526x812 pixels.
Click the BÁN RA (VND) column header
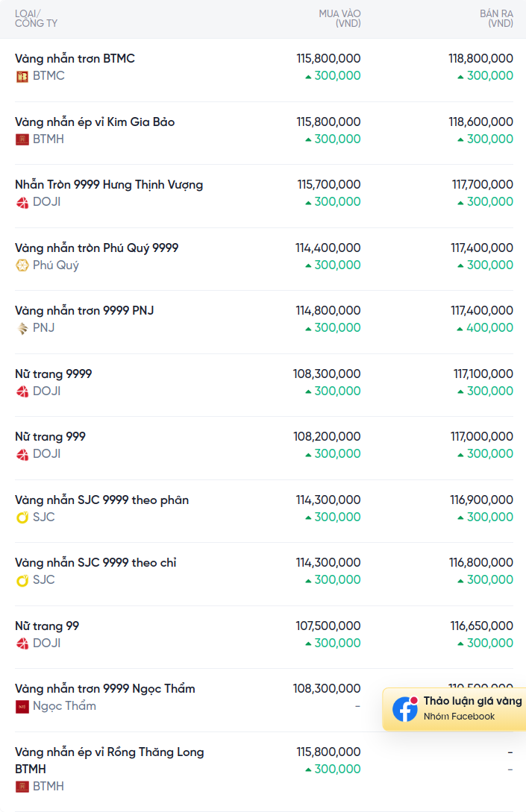tap(496, 19)
